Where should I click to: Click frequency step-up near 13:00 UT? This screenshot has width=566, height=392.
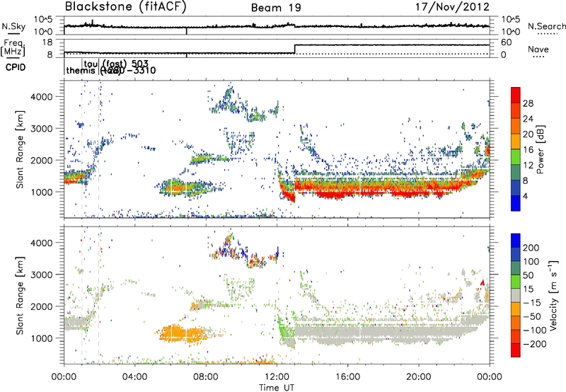pos(295,49)
